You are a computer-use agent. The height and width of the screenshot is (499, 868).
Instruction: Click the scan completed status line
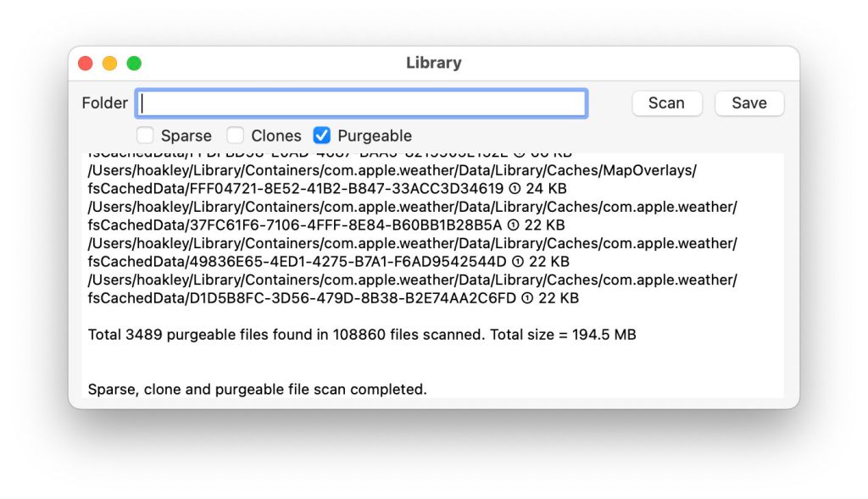click(x=257, y=390)
